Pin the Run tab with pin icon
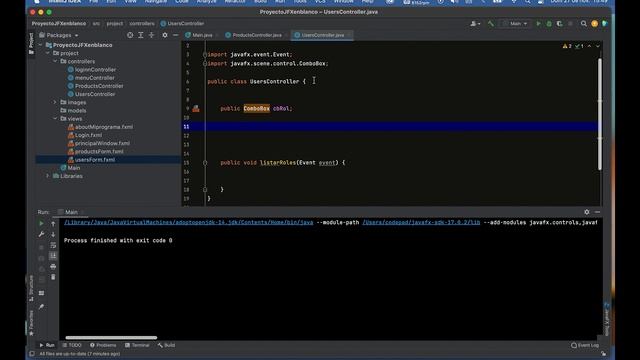 (41, 307)
